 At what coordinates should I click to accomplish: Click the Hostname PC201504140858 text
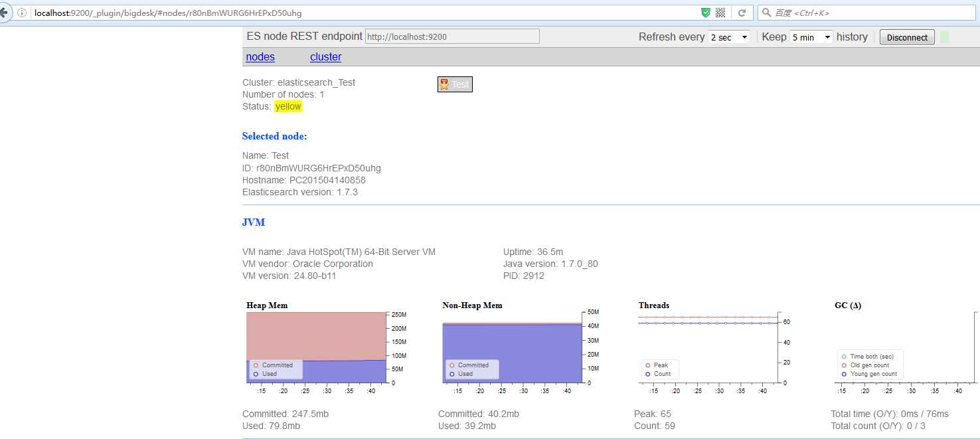point(304,180)
